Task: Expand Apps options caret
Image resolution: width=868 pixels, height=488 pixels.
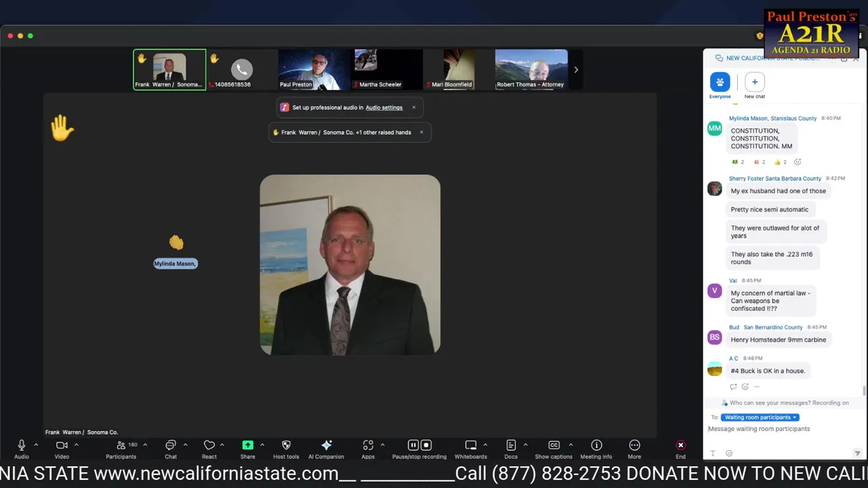Action: click(382, 445)
